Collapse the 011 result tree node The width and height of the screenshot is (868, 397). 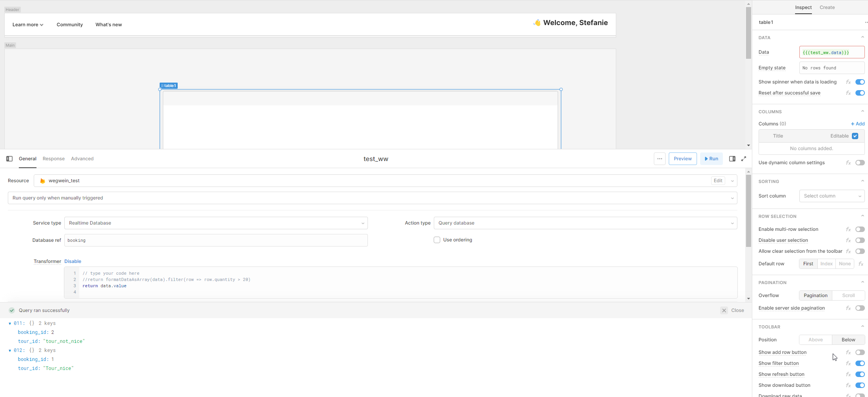click(10, 324)
